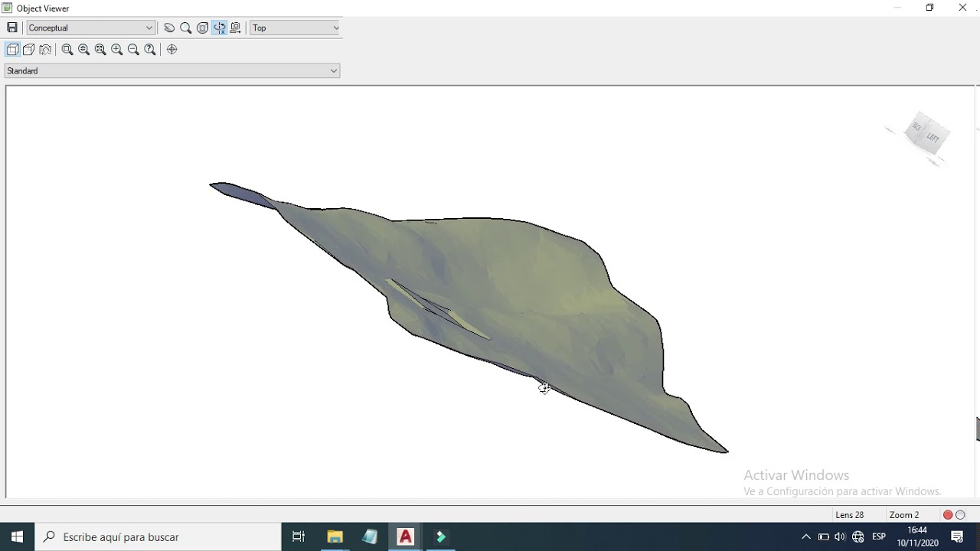Open the clock showing 16:44
Screen dimensions: 980x551
point(917,536)
